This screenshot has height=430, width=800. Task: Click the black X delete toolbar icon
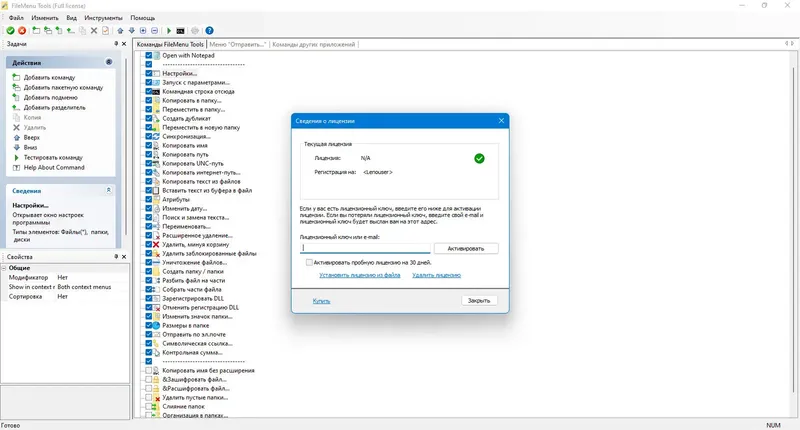[x=94, y=31]
